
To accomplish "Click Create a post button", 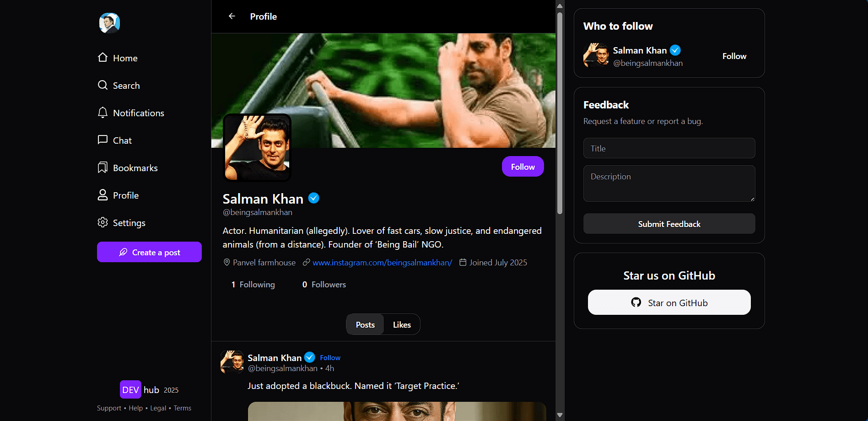I will pyautogui.click(x=149, y=252).
